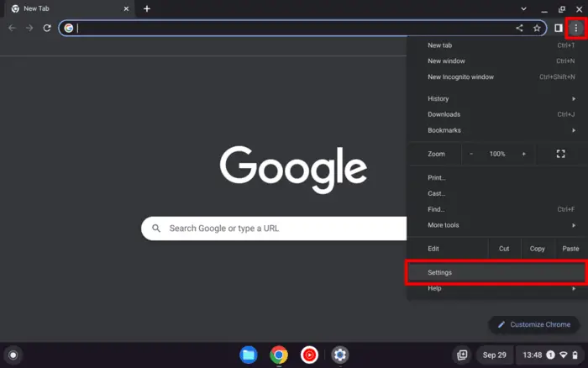The image size is (588, 368).
Task: Bookmark this tab with the star icon
Action: click(x=537, y=28)
